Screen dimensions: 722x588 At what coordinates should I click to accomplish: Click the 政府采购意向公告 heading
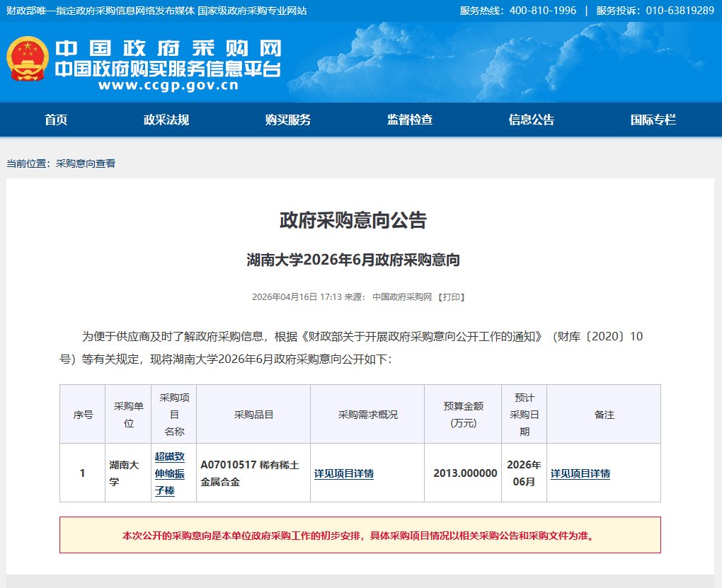coord(353,220)
